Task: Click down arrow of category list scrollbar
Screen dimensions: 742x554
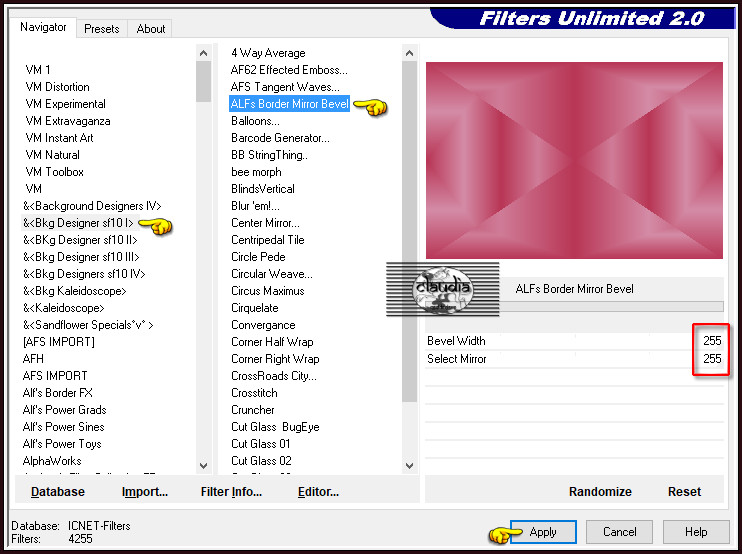Action: point(203,466)
